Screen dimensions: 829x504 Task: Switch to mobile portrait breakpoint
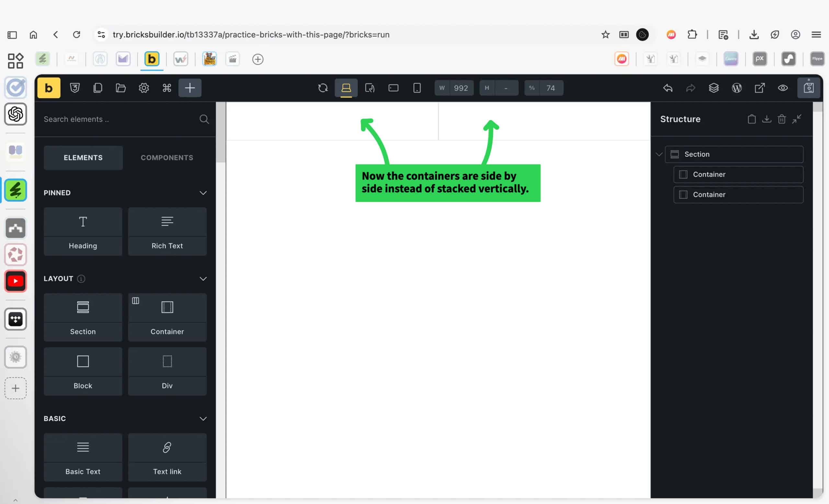point(417,88)
